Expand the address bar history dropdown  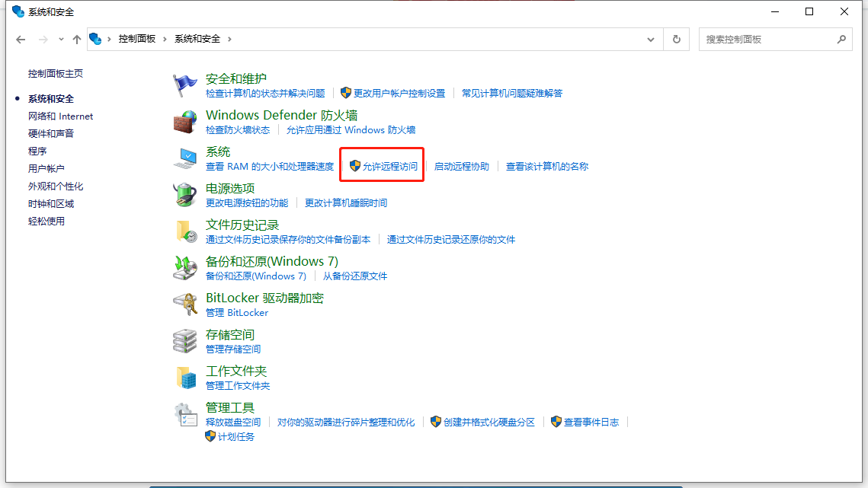(x=651, y=40)
